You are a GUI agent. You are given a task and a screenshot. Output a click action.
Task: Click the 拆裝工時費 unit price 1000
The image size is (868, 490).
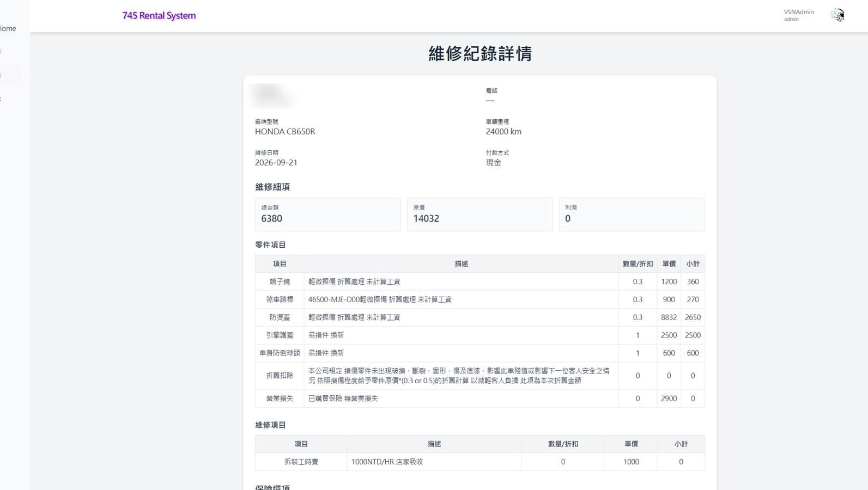click(x=631, y=462)
